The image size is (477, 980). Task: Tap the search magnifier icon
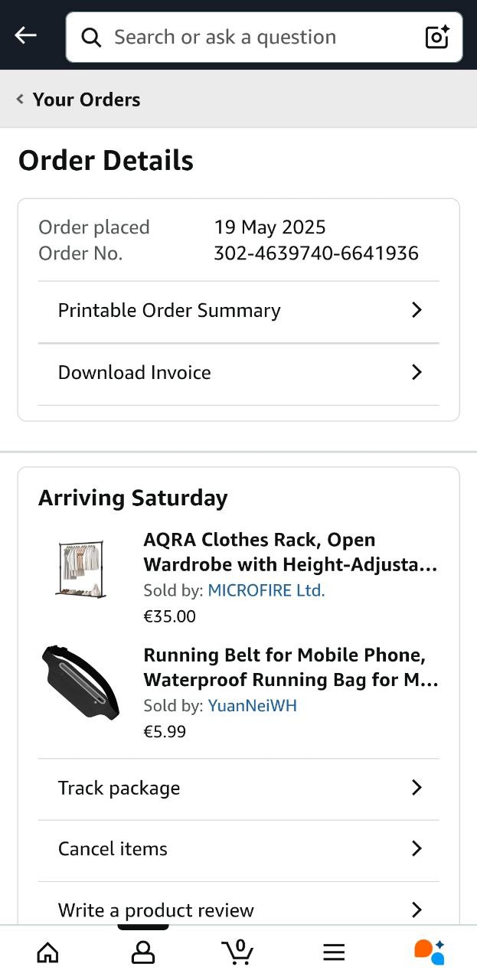(91, 37)
